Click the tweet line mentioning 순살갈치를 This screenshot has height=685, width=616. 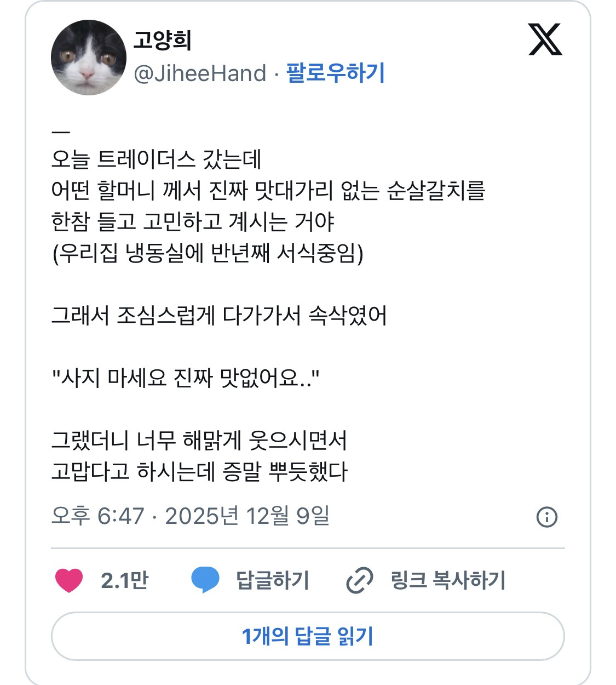coord(268,191)
